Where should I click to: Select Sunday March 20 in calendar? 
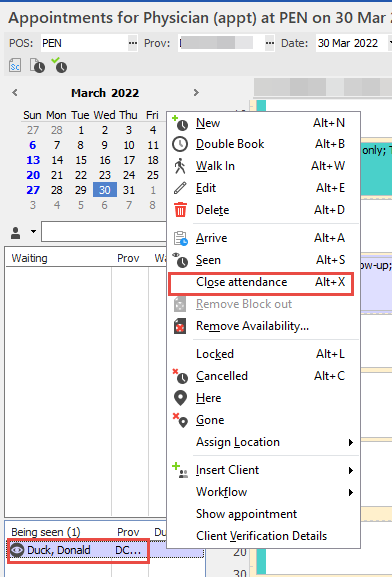(x=33, y=175)
